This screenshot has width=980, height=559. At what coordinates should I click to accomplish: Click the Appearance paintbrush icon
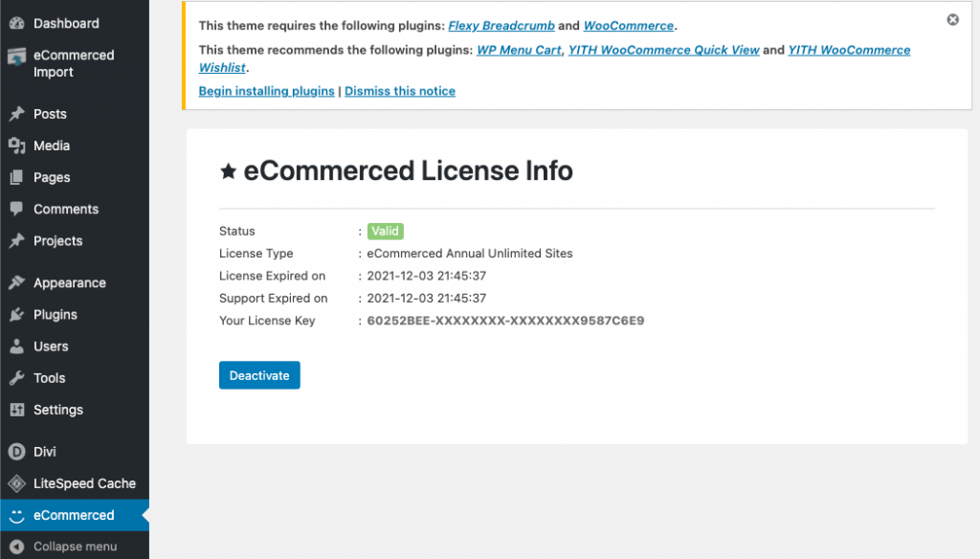coord(16,283)
